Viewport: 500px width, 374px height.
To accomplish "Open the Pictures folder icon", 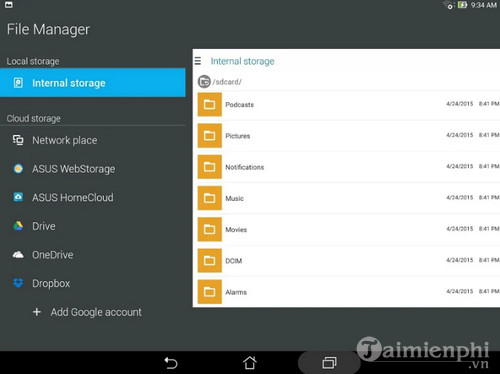I will 210,136.
